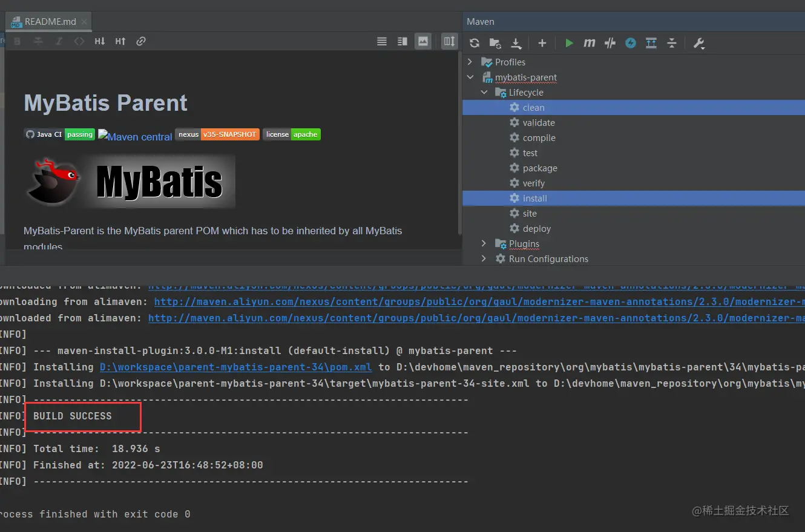Insert code span in markdown toolbar
Screen dimensions: 805x532
pos(79,41)
